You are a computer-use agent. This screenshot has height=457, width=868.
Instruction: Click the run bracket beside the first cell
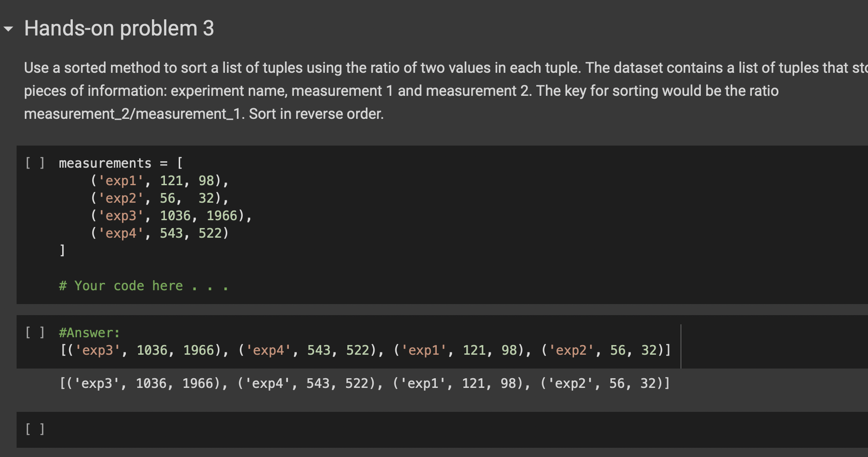point(35,163)
